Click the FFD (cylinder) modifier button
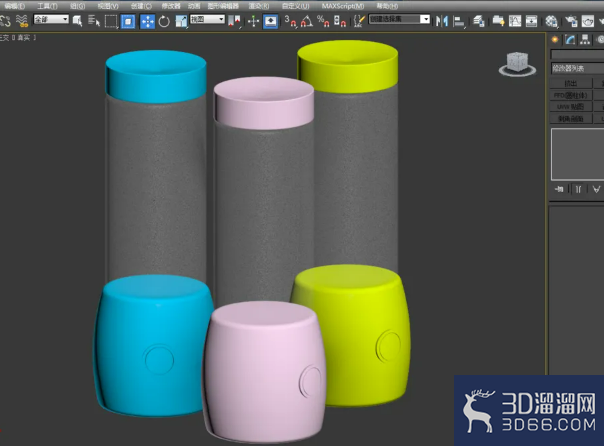 click(x=570, y=95)
